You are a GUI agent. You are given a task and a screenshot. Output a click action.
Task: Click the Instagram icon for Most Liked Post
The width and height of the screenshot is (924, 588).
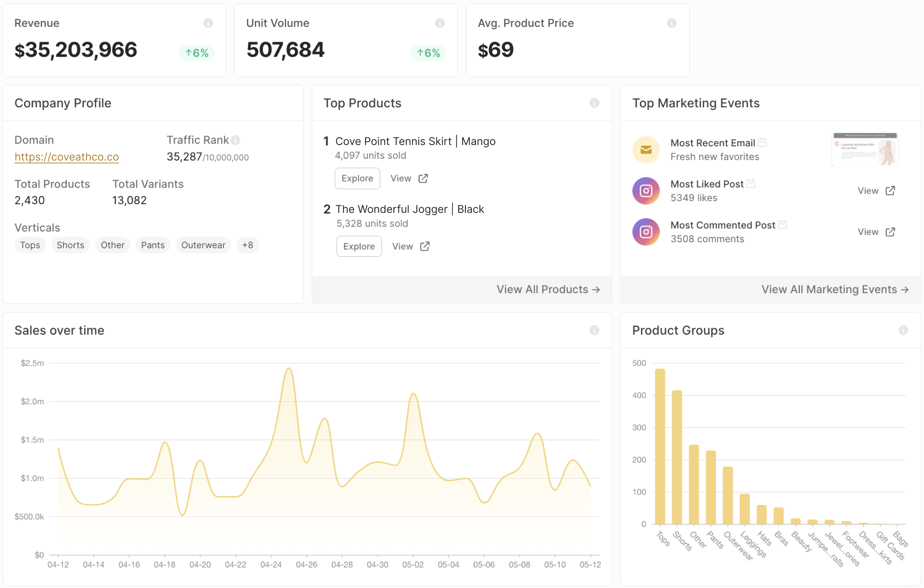pos(645,191)
